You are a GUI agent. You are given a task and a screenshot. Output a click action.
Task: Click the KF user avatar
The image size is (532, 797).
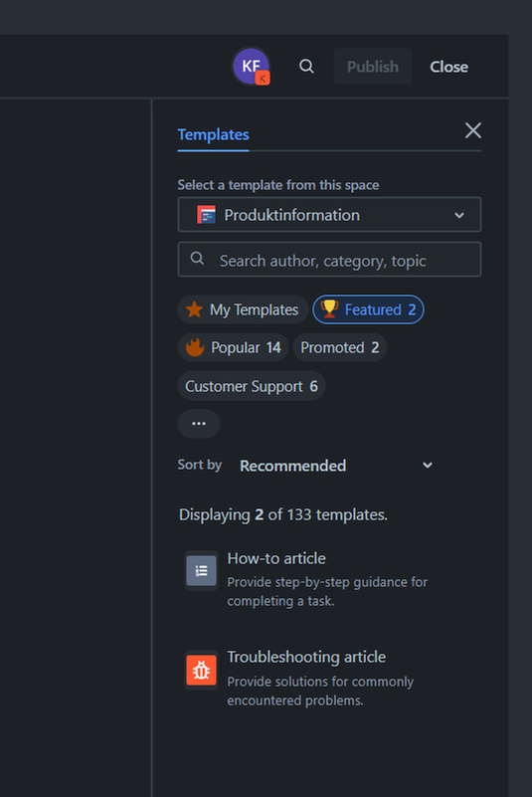coord(251,66)
